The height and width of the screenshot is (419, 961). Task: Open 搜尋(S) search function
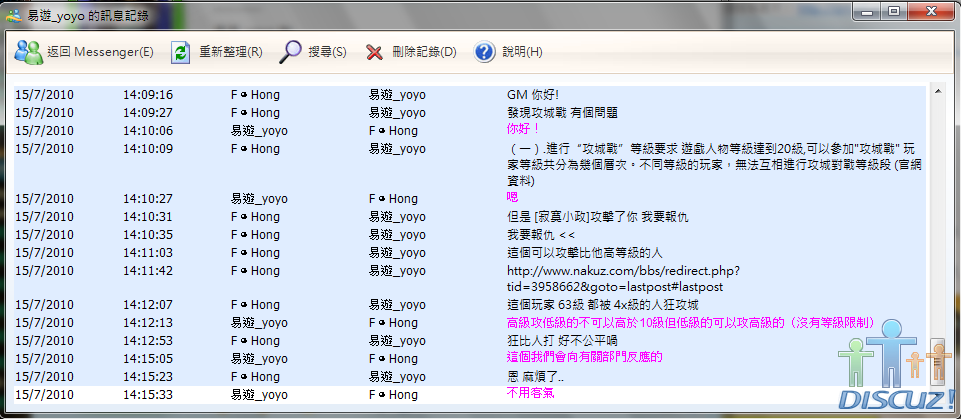[x=313, y=52]
